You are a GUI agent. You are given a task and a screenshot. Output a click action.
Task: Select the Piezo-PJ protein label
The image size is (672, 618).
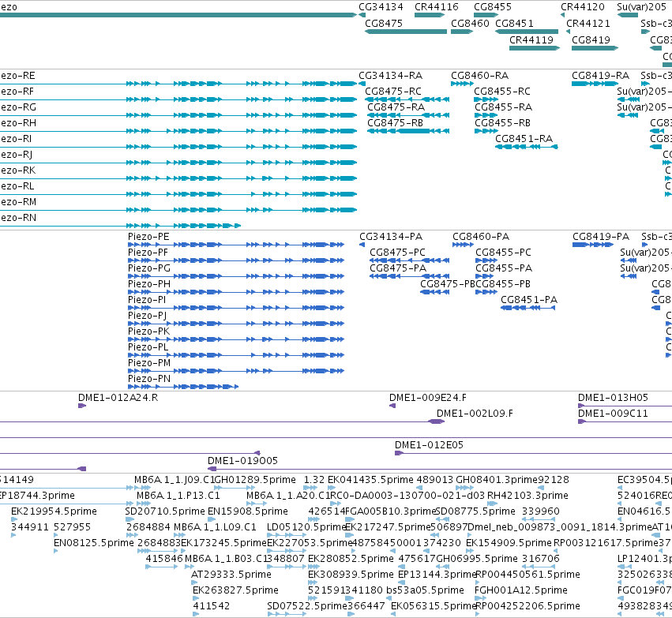point(147,316)
